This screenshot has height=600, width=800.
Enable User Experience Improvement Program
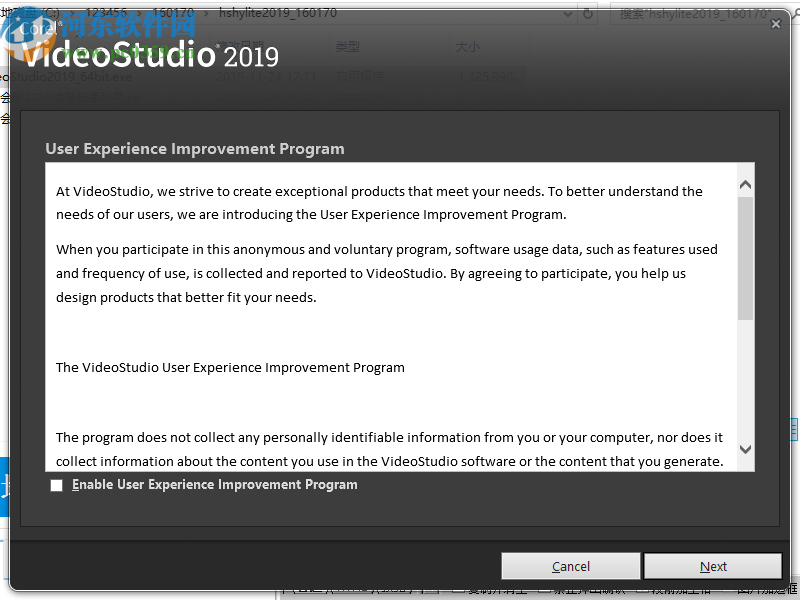click(56, 485)
